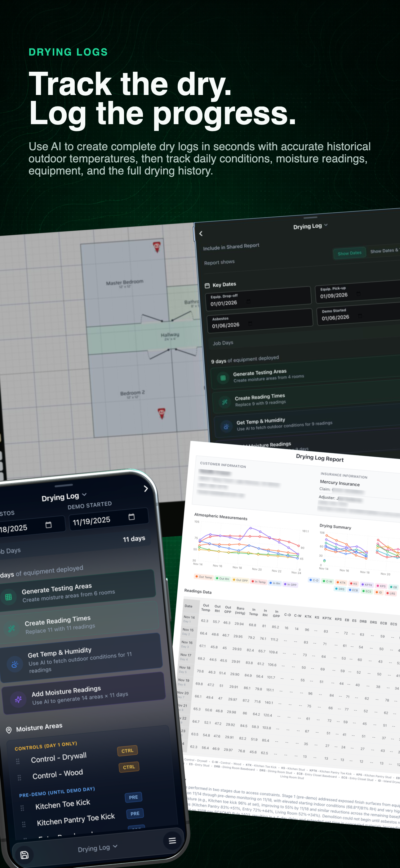This screenshot has width=400, height=868.
Task: Tap Create Reading Times with 11 readings
Action: click(x=79, y=622)
